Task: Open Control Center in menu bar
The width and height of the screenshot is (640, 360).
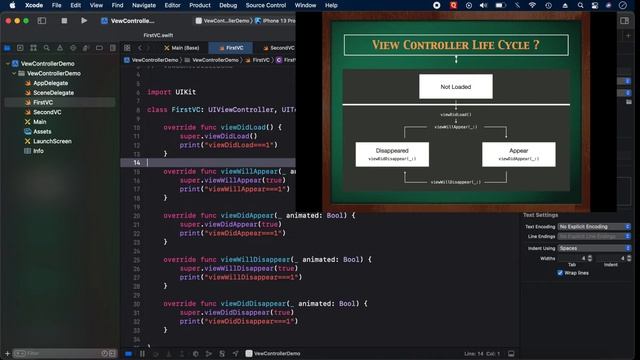Action: tap(595, 5)
